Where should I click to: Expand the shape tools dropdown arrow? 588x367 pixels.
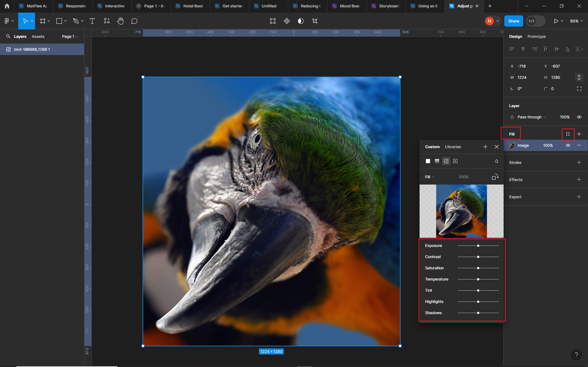(66, 21)
